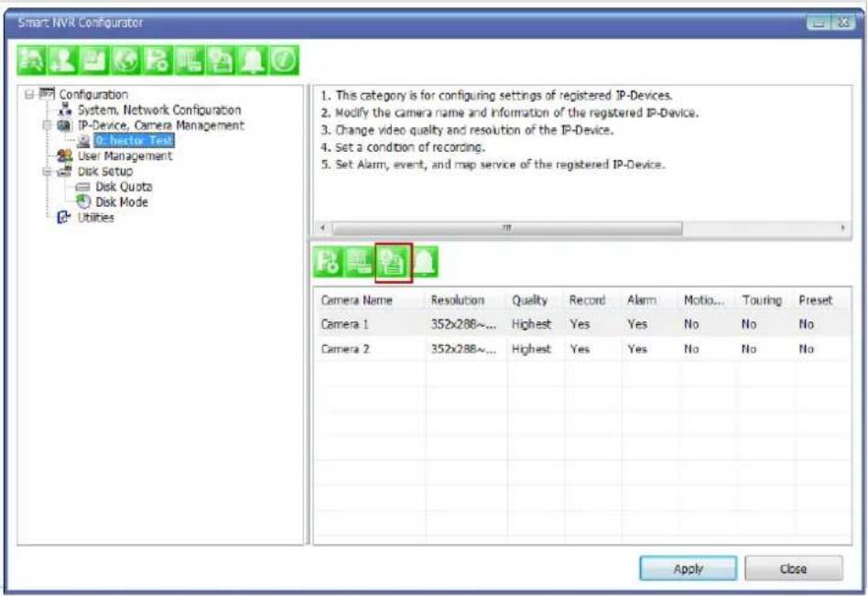Click Camera 2 Preset value No

tap(806, 349)
